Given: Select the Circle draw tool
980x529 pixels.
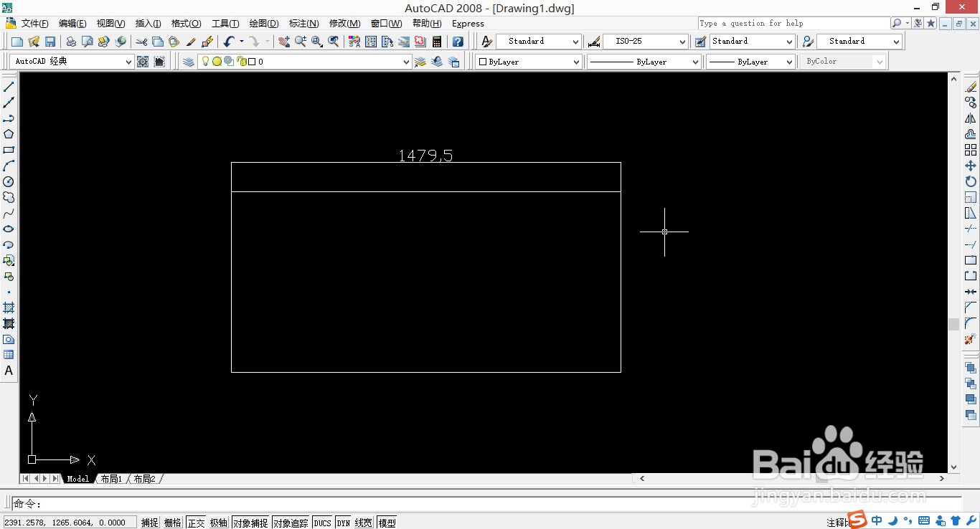Looking at the screenshot, I should point(9,181).
